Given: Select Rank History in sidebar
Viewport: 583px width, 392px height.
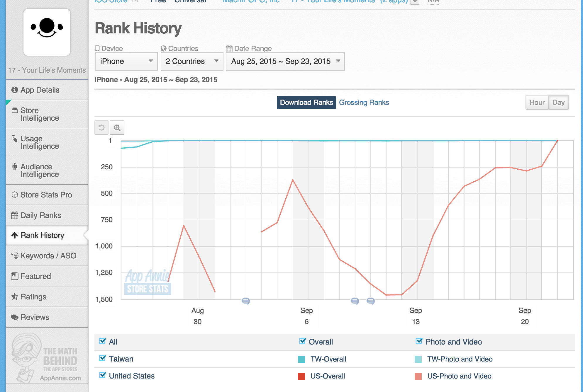Looking at the screenshot, I should (47, 235).
